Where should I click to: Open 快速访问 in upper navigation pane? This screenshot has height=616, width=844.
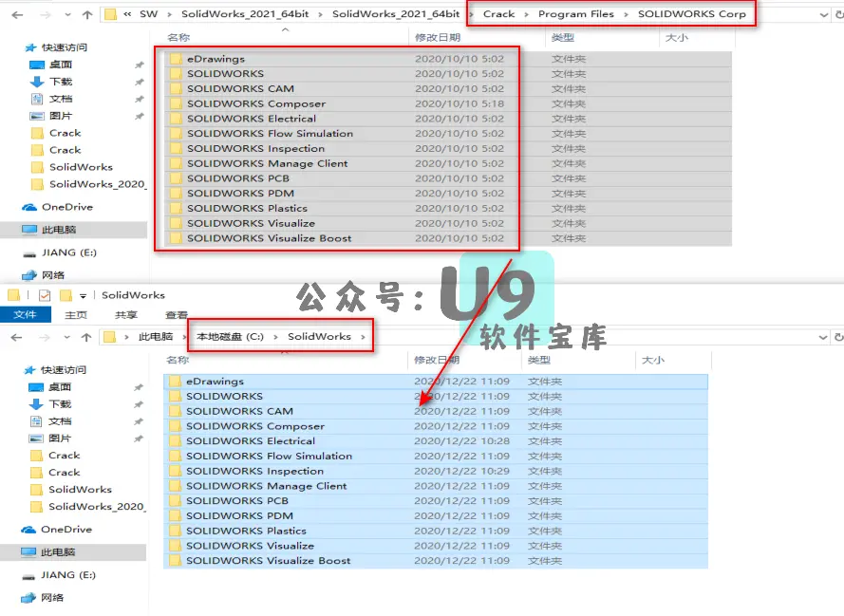click(56, 47)
